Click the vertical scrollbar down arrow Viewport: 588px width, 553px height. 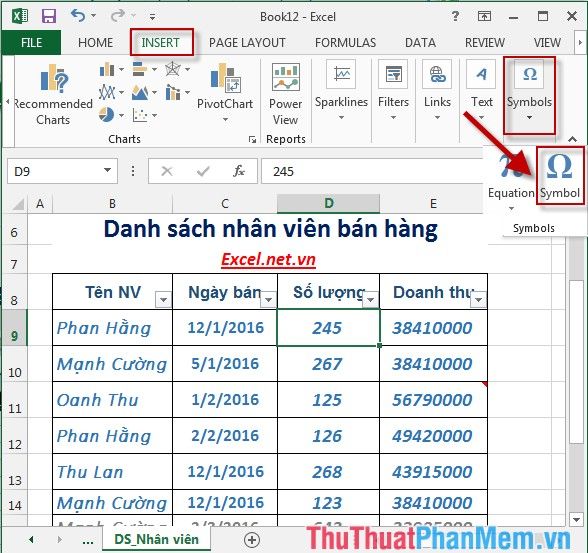pyautogui.click(x=576, y=519)
